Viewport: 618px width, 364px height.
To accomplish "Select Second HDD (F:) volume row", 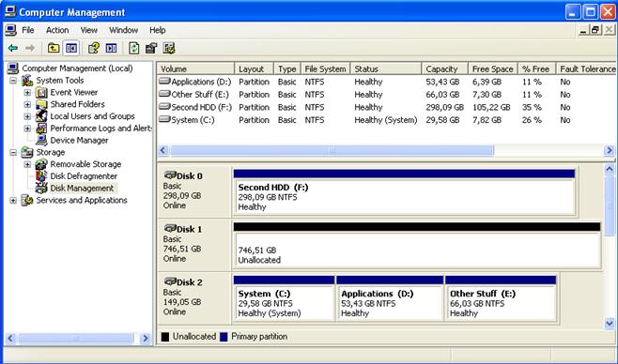I will click(x=386, y=107).
